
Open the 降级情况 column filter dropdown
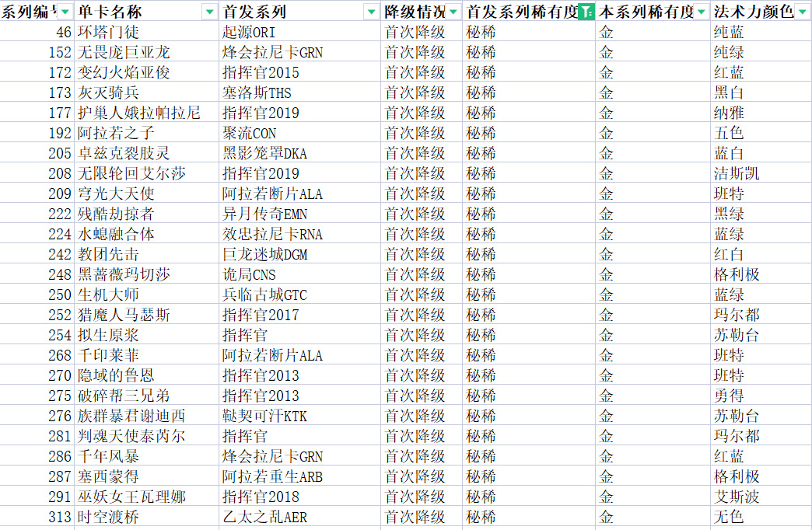coord(453,12)
